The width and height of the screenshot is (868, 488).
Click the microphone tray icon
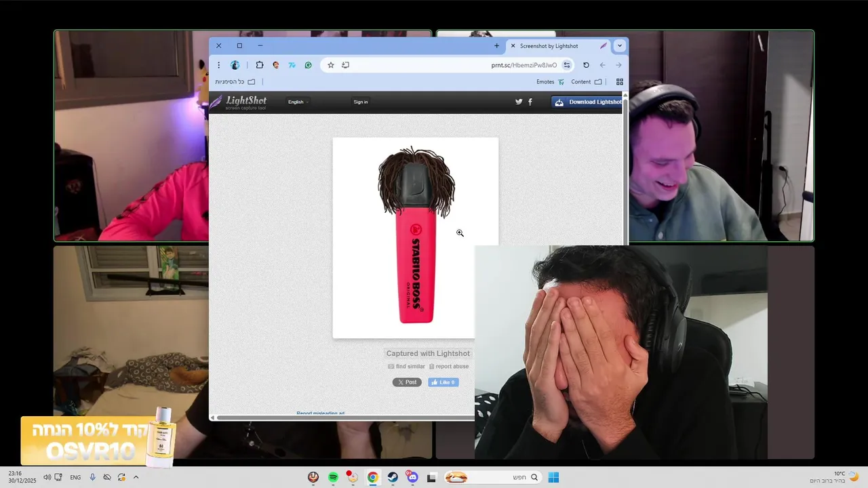click(x=92, y=477)
